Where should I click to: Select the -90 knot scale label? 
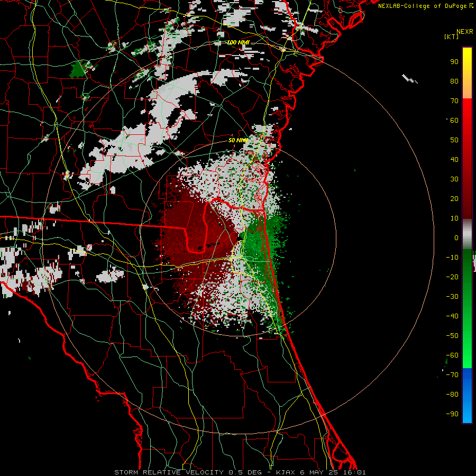tap(452, 414)
